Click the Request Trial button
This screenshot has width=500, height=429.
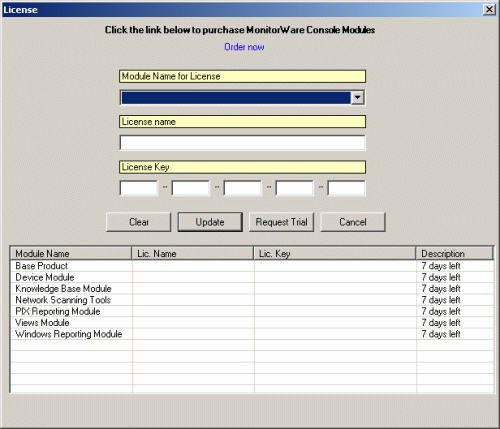click(x=281, y=222)
